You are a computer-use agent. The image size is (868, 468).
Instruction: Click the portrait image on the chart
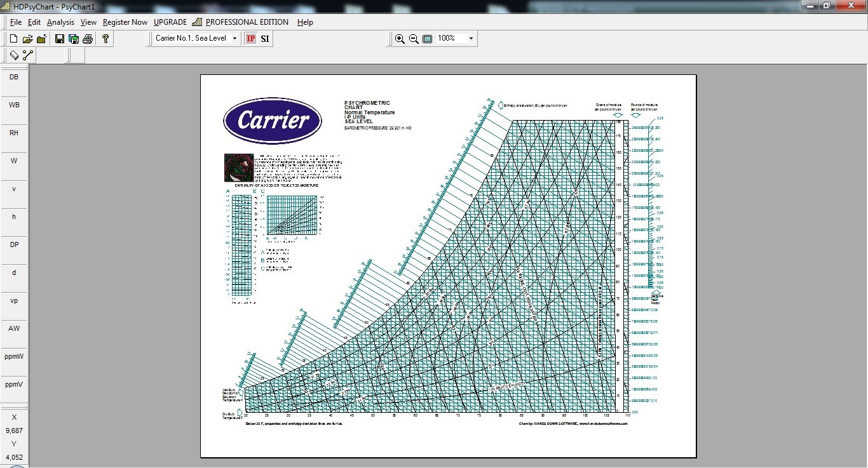click(239, 168)
